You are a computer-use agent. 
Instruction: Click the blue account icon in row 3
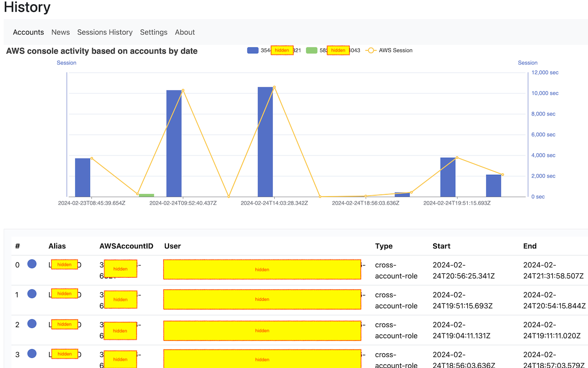point(32,353)
